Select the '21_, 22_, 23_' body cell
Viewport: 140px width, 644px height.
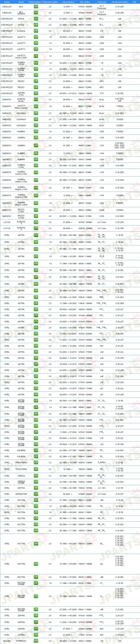click(102, 482)
